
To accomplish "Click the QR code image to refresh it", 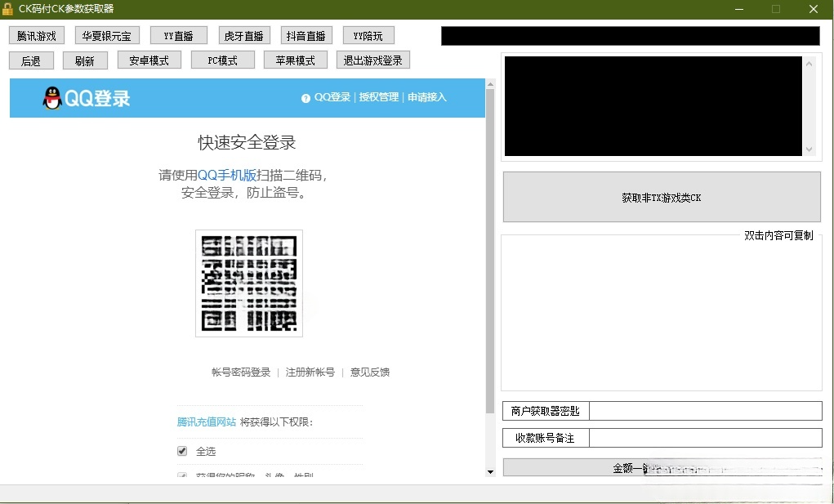I will [248, 283].
